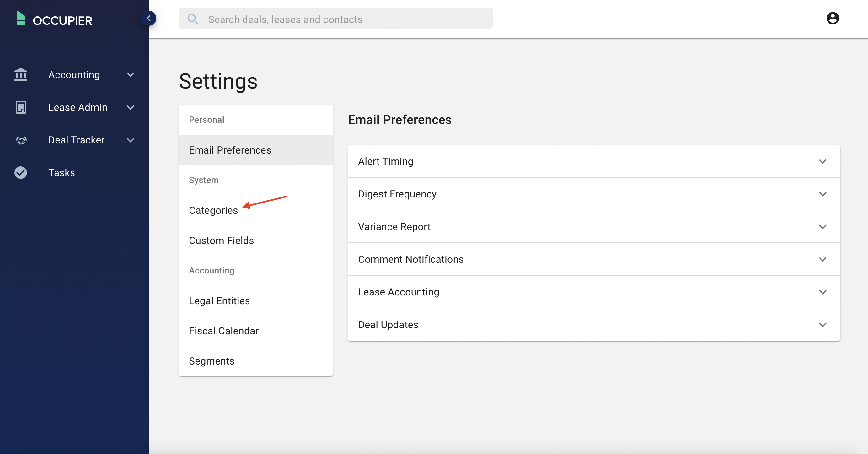Click the search magnifier icon
This screenshot has width=868, height=454.
(193, 19)
